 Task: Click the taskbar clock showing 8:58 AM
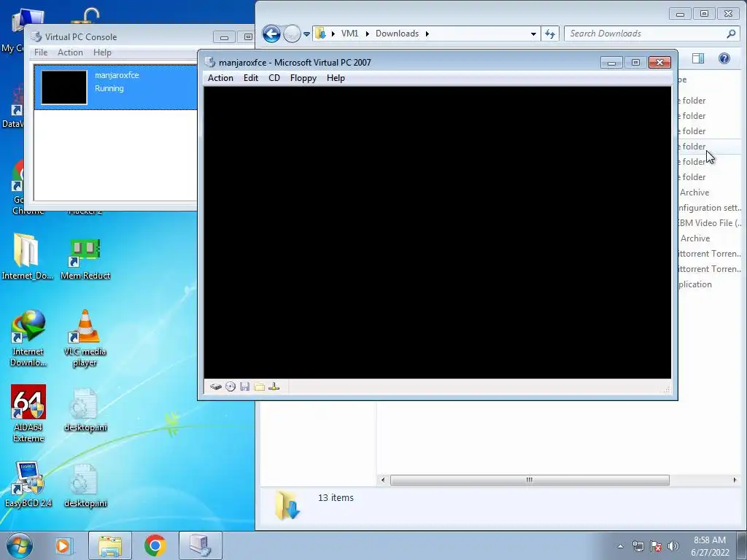click(x=710, y=546)
